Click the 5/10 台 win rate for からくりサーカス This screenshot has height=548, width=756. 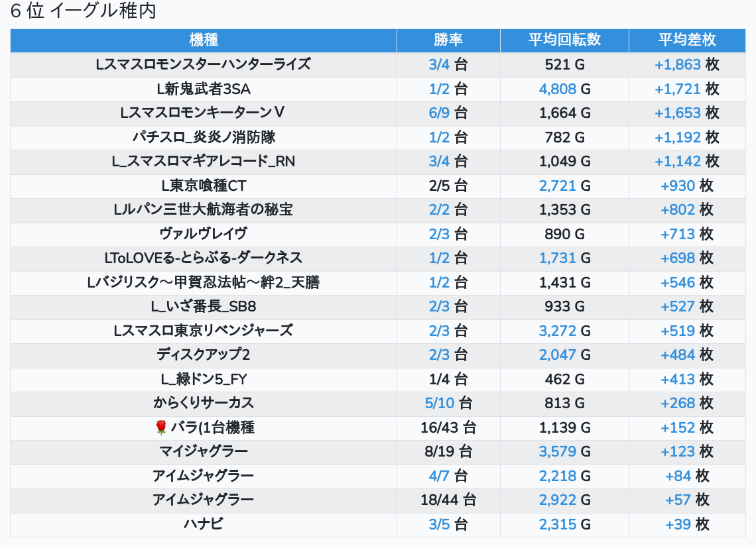(x=448, y=403)
